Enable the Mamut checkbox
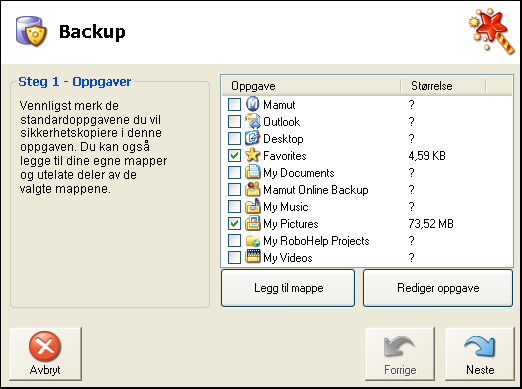 tap(234, 105)
